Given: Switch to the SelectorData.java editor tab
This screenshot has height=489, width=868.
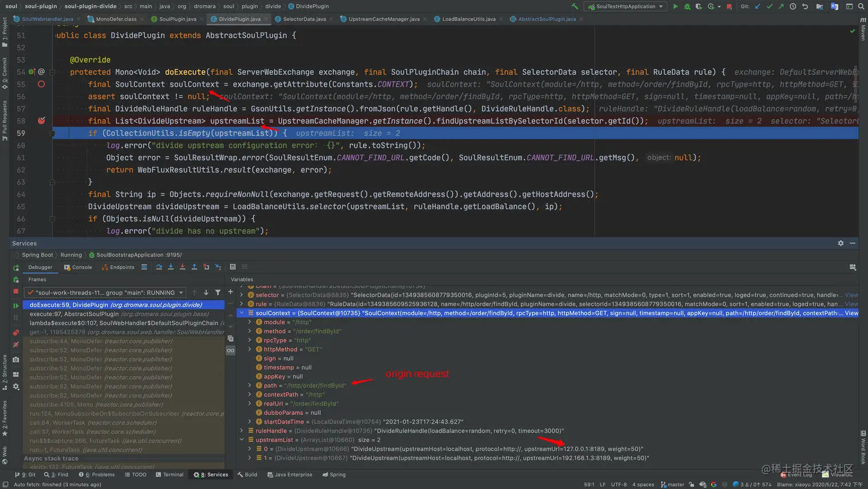Looking at the screenshot, I should click(304, 19).
